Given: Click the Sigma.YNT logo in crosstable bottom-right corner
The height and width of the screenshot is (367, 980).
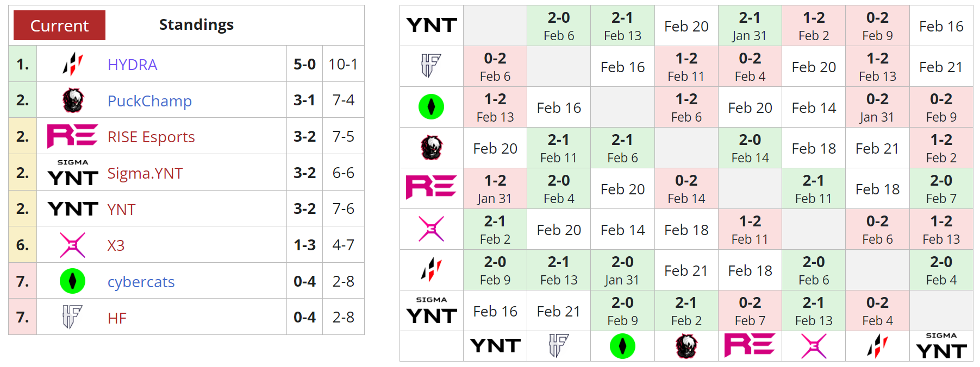Looking at the screenshot, I should (941, 346).
